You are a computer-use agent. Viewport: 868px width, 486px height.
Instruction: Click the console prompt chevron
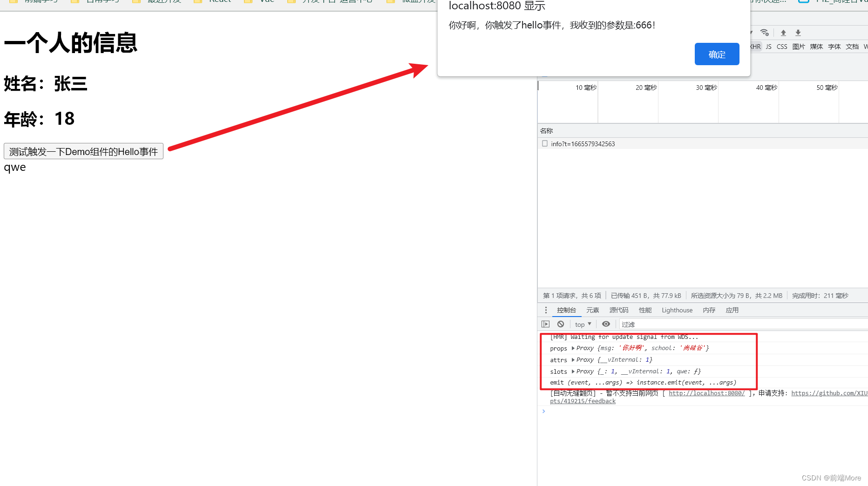(x=543, y=411)
